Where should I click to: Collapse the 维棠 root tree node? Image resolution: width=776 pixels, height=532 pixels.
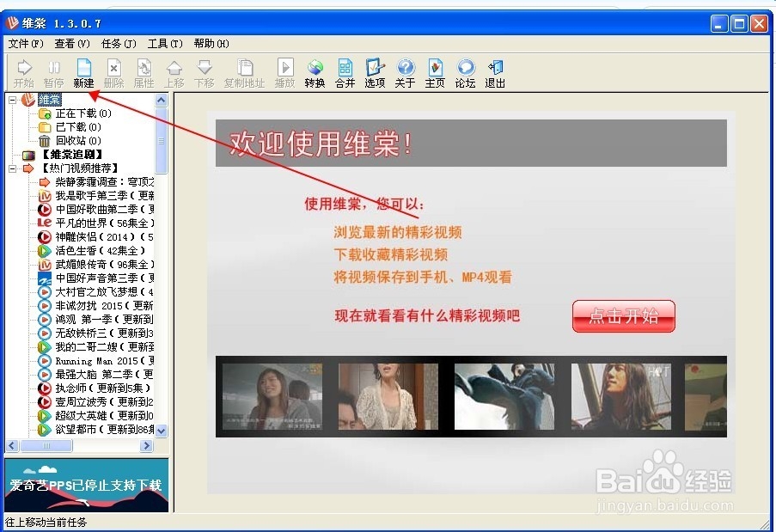pyautogui.click(x=12, y=100)
